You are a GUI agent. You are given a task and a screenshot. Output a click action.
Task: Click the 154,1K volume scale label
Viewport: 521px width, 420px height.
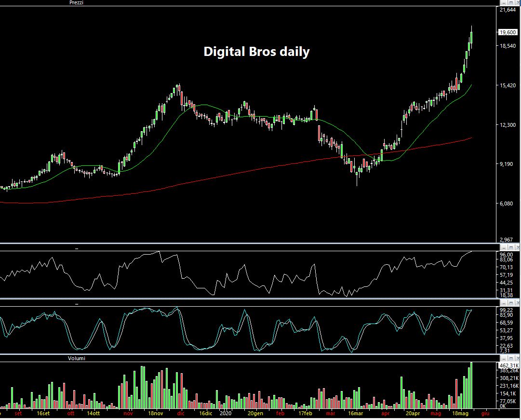(508, 393)
